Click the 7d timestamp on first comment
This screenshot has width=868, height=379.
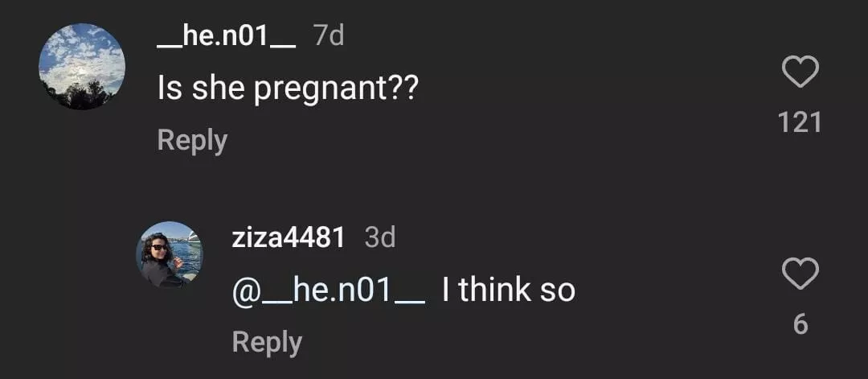328,37
